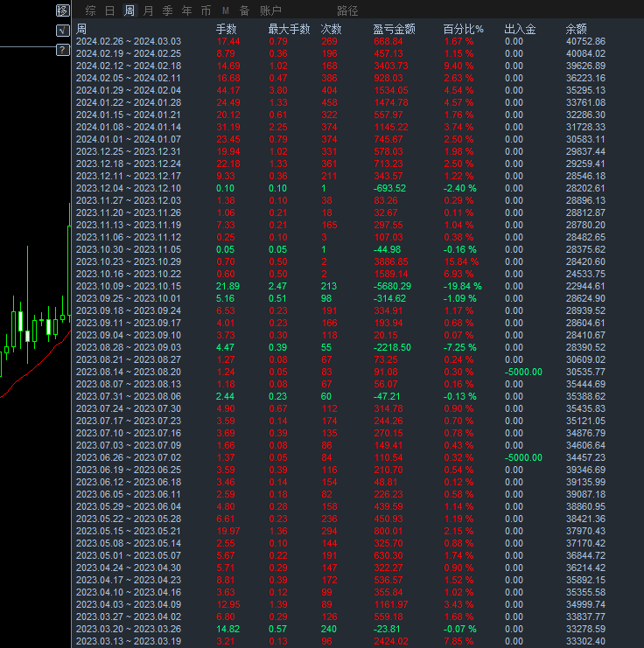This screenshot has height=648, width=644.
Task: Click loss value -5680.29
Action: point(392,286)
